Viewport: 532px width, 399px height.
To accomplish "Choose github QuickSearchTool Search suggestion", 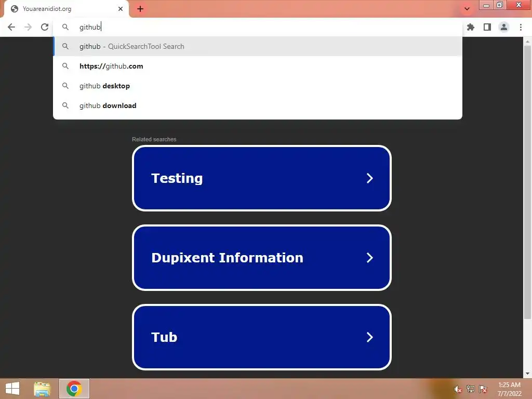I will click(x=258, y=46).
